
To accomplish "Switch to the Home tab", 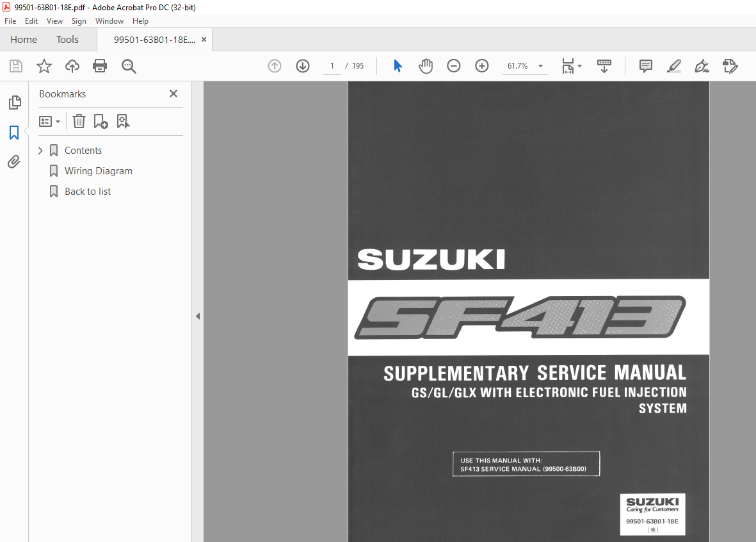I will (24, 40).
